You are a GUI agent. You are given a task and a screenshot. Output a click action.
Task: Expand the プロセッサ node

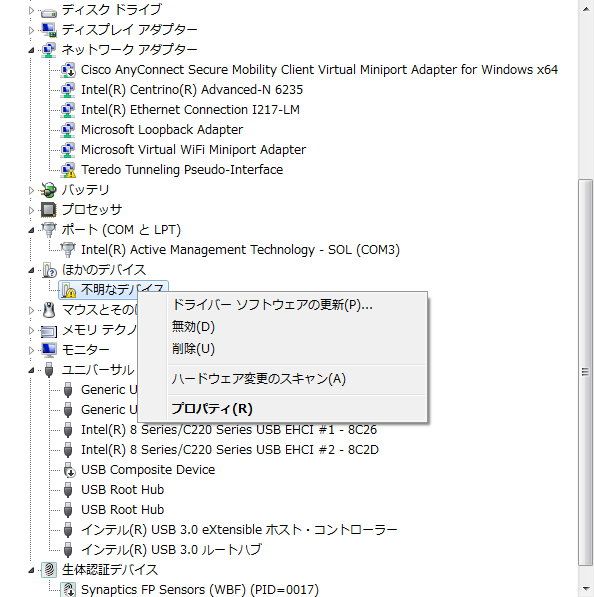tap(32, 210)
